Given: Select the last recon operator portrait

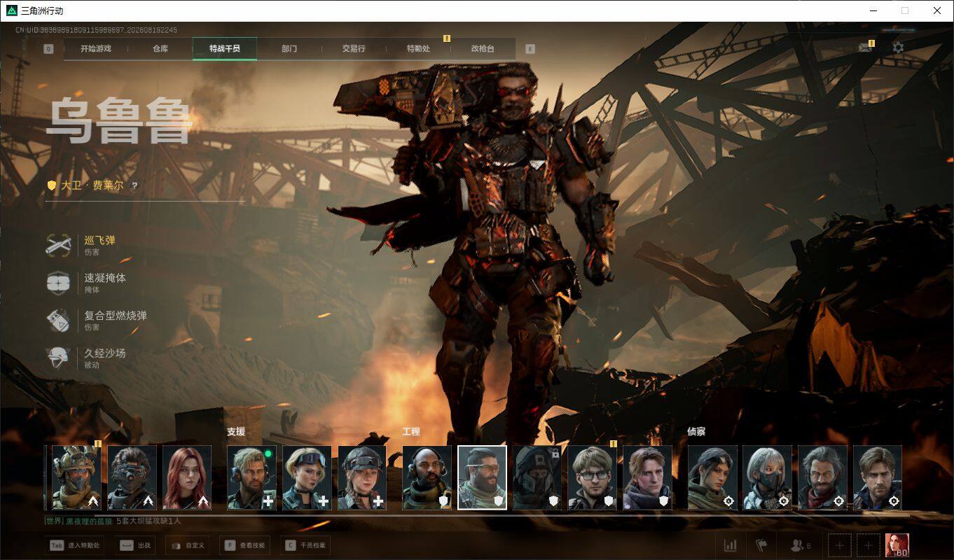Looking at the screenshot, I should coord(878,477).
